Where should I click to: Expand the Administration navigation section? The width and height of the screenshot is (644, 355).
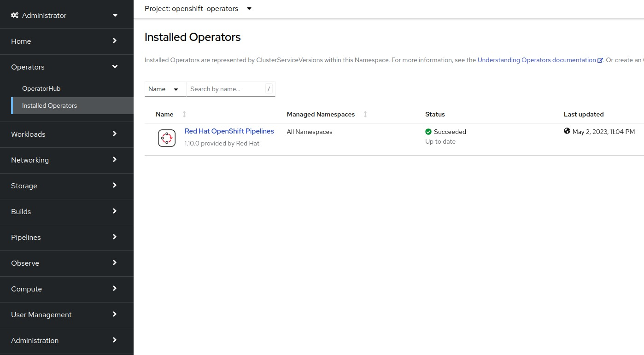[x=67, y=340]
